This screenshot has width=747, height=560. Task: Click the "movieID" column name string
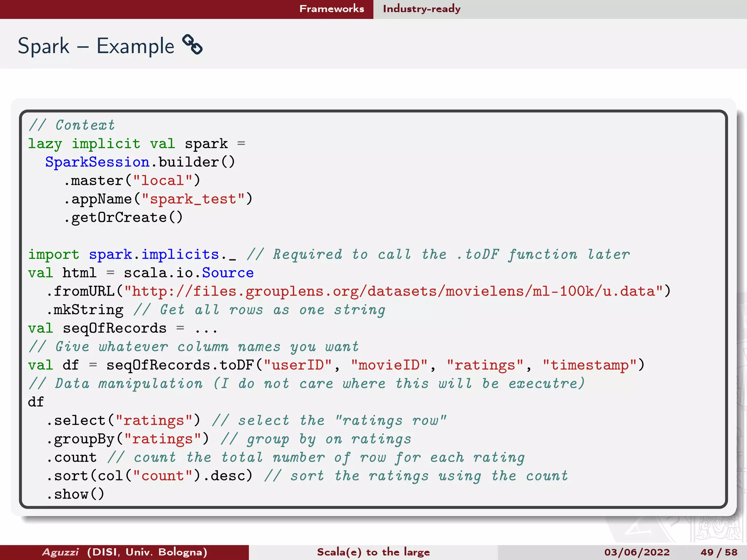coord(389,365)
